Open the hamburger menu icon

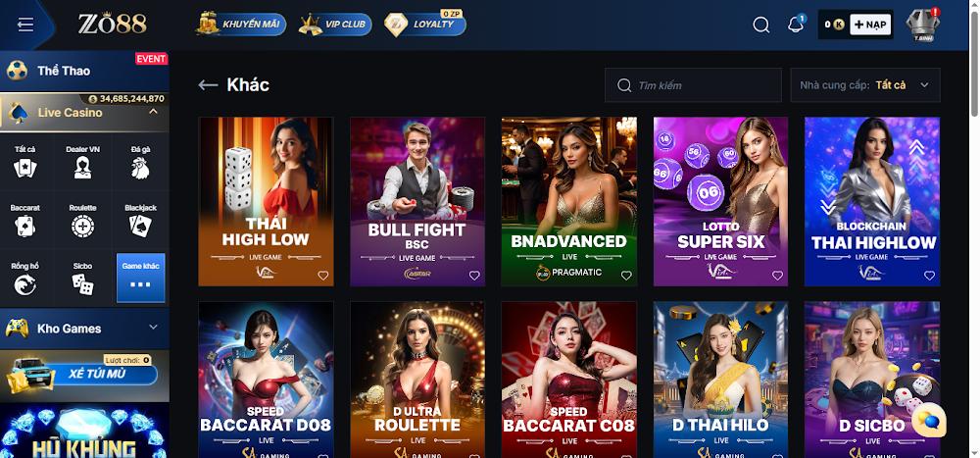(x=25, y=25)
